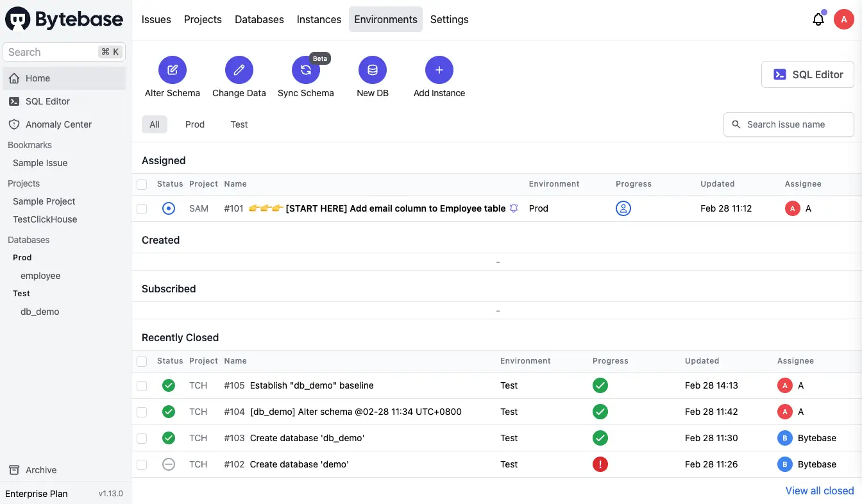Select the All environment tab
The image size is (862, 504).
click(x=155, y=124)
